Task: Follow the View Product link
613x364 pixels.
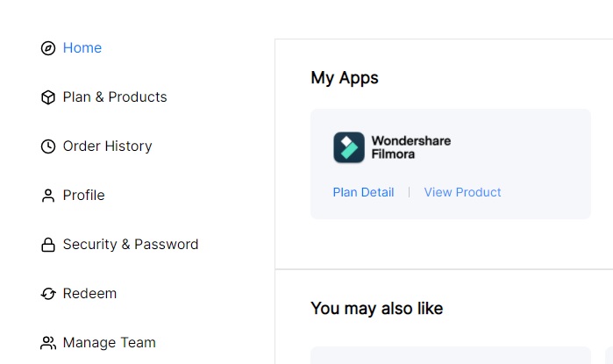Action: [462, 192]
